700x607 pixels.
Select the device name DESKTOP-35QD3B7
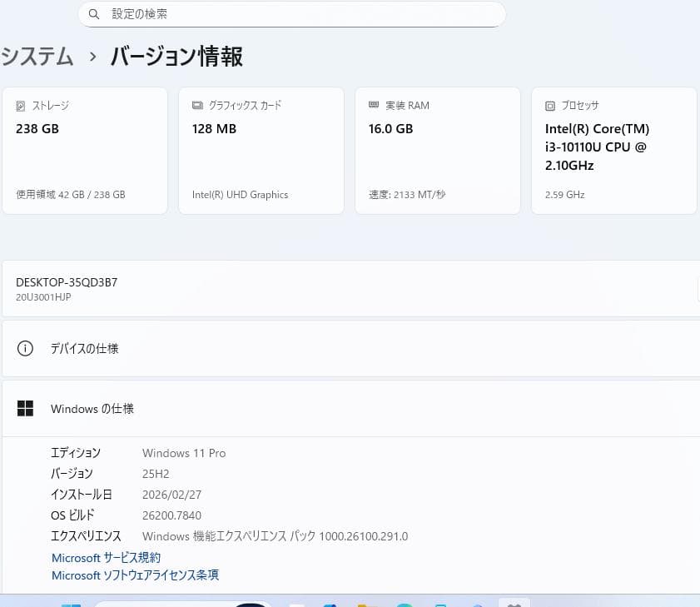(x=67, y=283)
